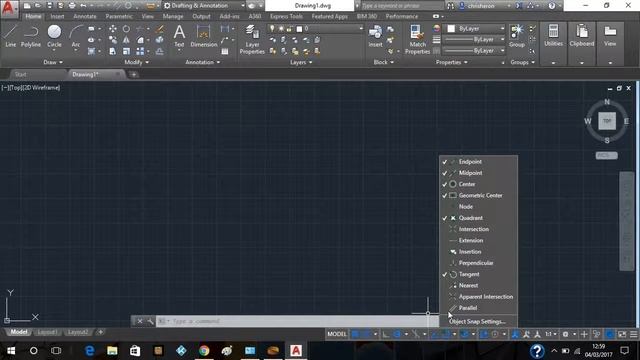Click the TOP face of ViewCube
Viewport: 640px width, 360px height.
(x=607, y=121)
